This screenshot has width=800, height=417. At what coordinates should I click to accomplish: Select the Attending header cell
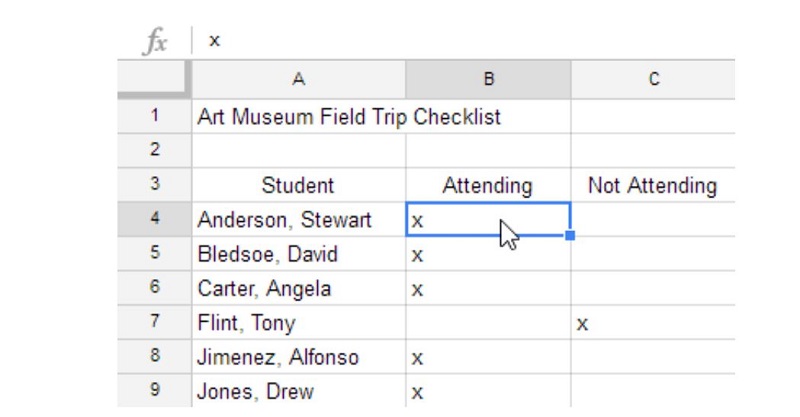488,185
